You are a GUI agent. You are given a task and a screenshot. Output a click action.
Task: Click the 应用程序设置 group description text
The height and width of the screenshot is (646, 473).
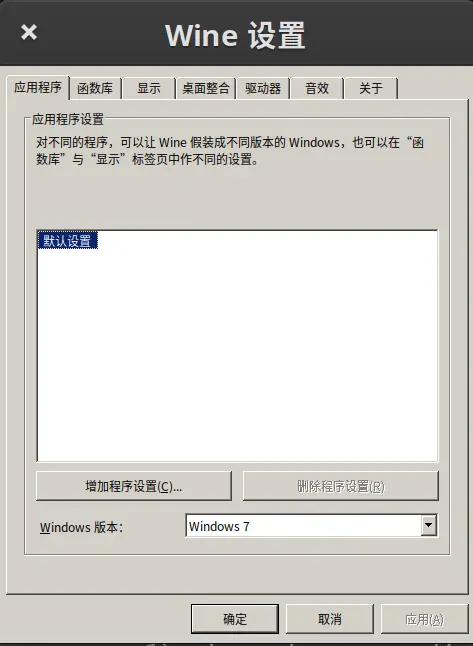pos(230,151)
